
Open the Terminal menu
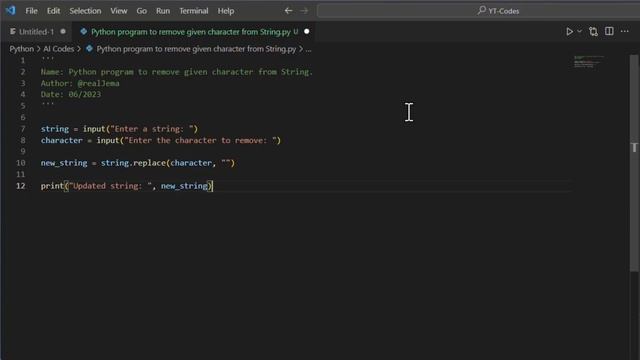(194, 11)
